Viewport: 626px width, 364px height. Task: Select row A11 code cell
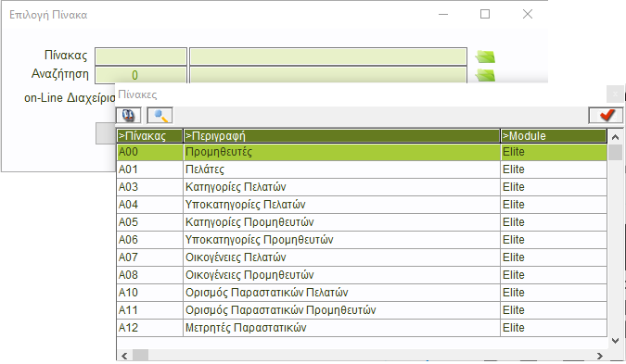149,310
